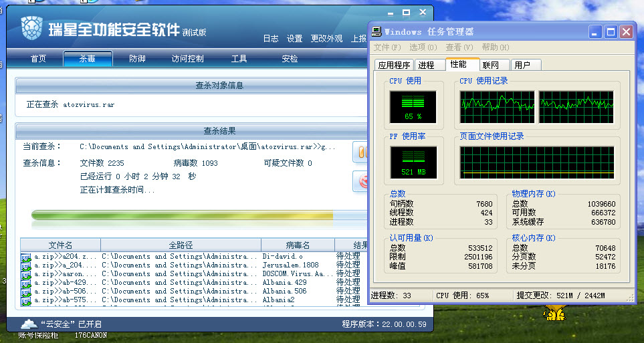Click file icon of a.zip>>aaron row
This screenshot has height=343, width=644.
coord(26,274)
